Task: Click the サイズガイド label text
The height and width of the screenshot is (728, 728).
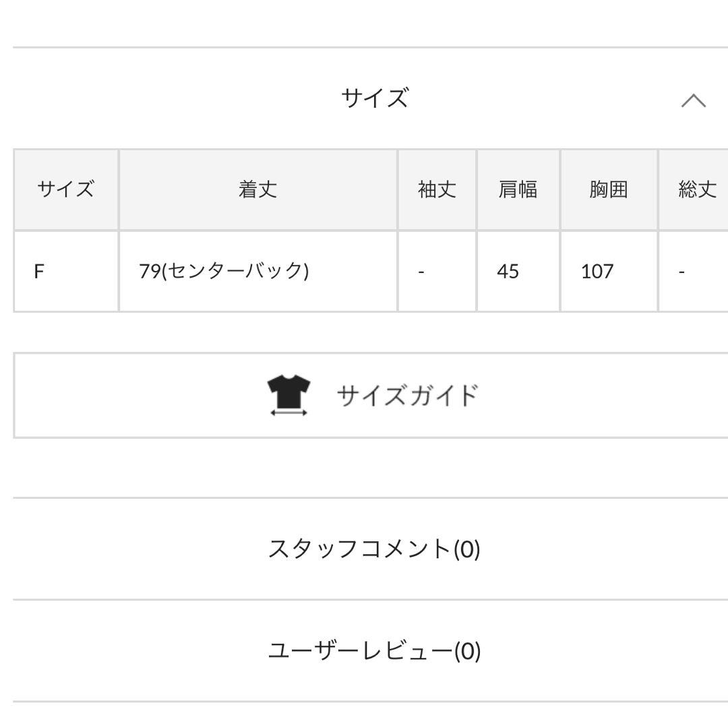Action: (x=408, y=396)
